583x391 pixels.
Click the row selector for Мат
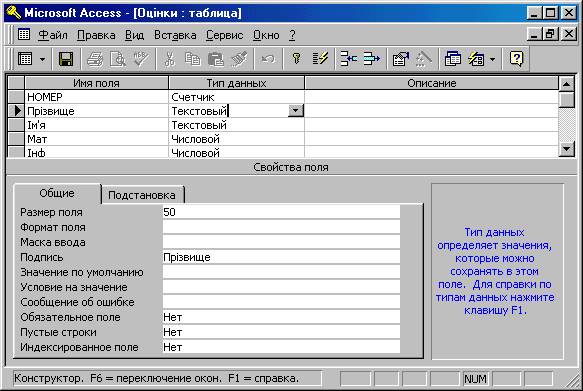[16, 139]
